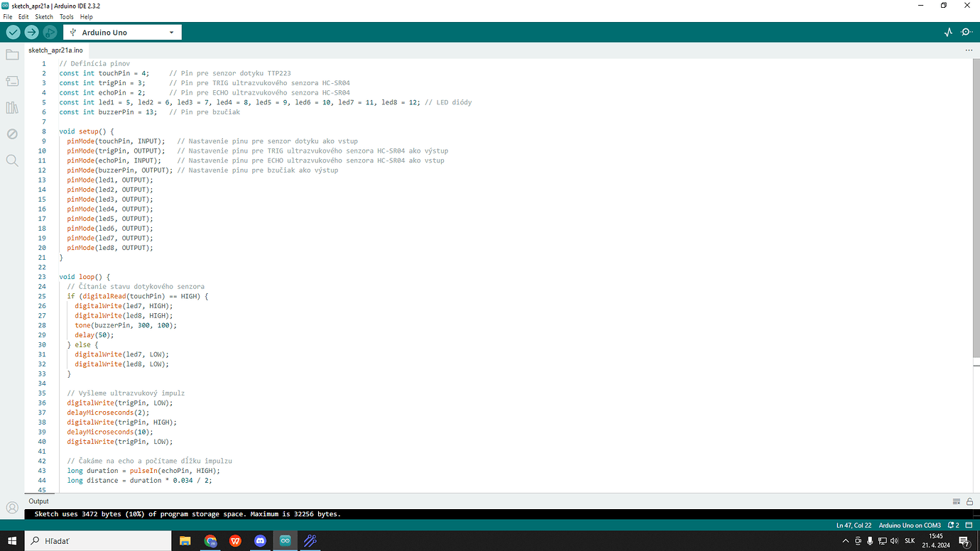This screenshot has height=551, width=980.
Task: Click the editor vertical scrollbar
Action: click(x=976, y=213)
